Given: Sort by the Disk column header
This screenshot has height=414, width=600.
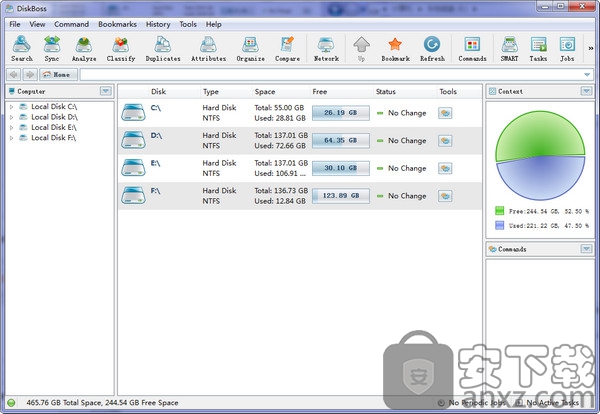Looking at the screenshot, I should [x=158, y=91].
